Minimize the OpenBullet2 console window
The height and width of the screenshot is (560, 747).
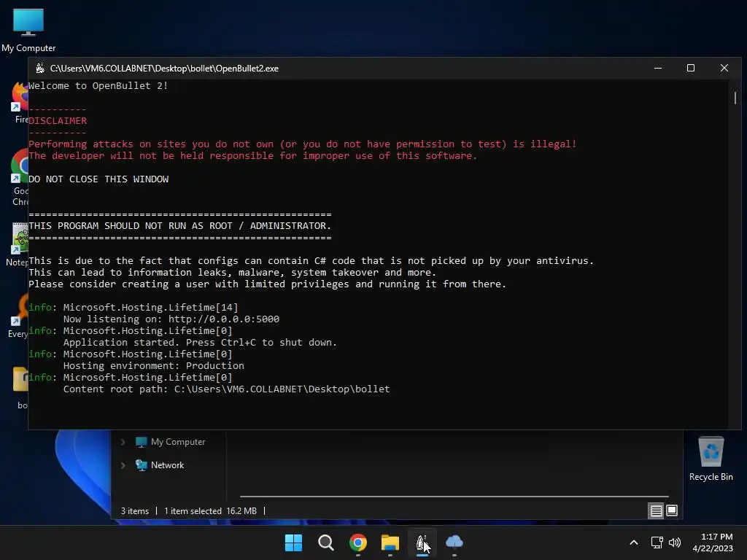click(658, 68)
